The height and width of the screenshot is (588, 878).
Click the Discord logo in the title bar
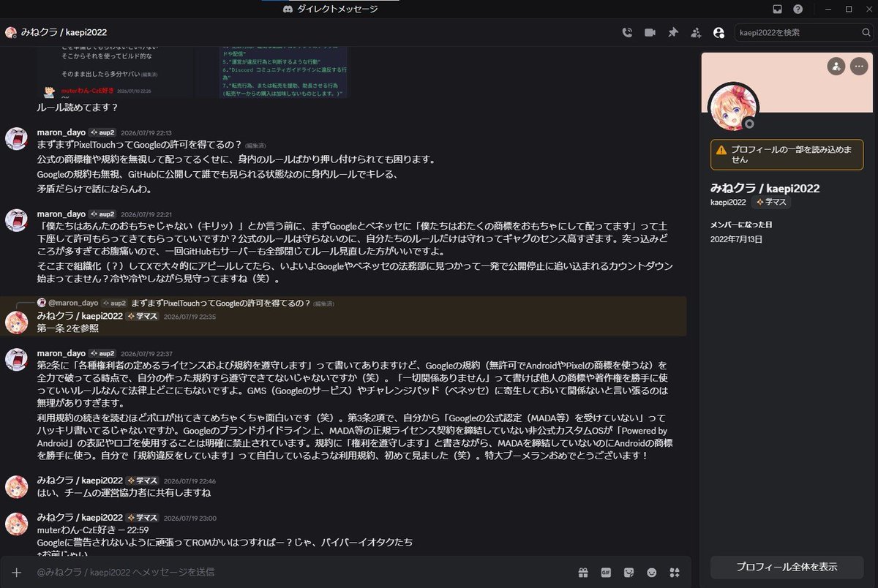pyautogui.click(x=288, y=9)
